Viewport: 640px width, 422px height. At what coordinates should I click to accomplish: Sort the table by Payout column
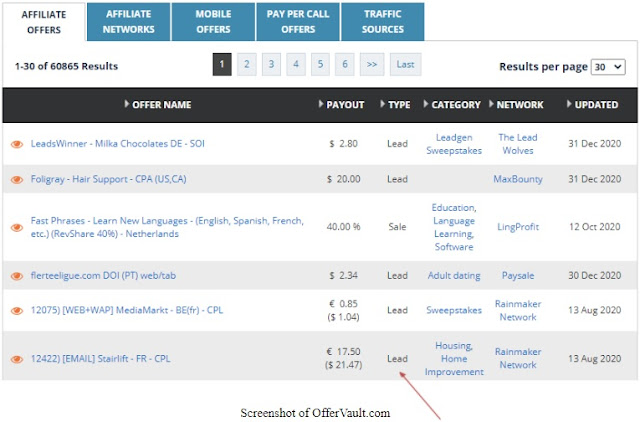[x=342, y=105]
